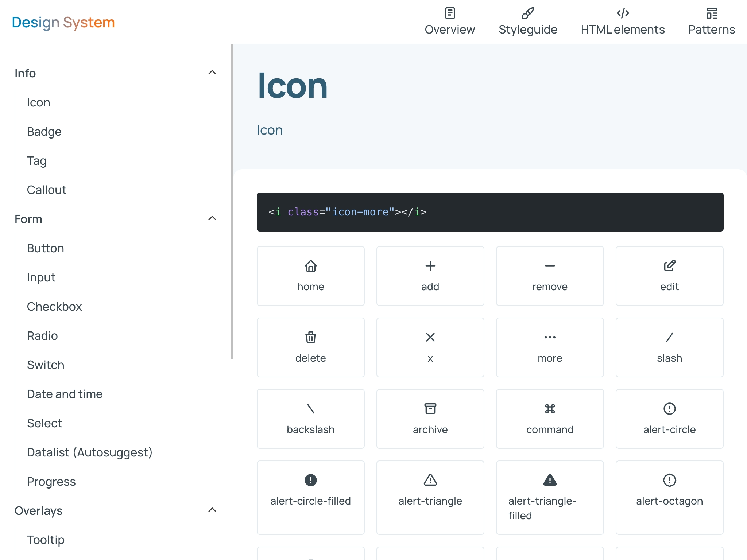Viewport: 747px width, 560px height.
Task: Click the alert-triangle-filled icon
Action: pyautogui.click(x=550, y=480)
